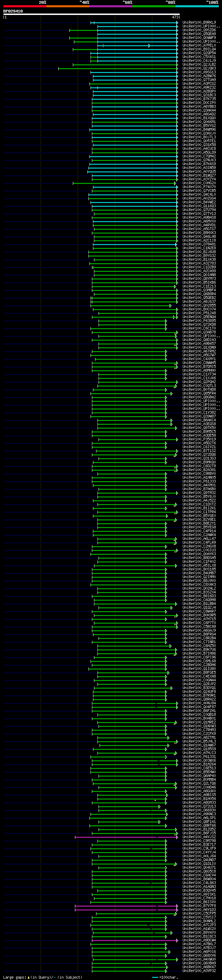The height and width of the screenshot is (980, 222).
Task: Select the BP029410 query name label
Action: tap(13, 11)
